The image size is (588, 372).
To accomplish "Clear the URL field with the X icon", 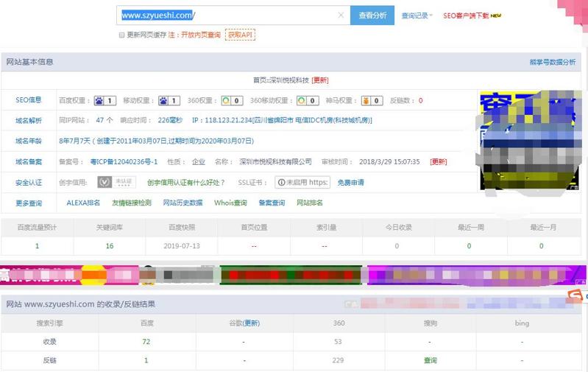I will 341,15.
